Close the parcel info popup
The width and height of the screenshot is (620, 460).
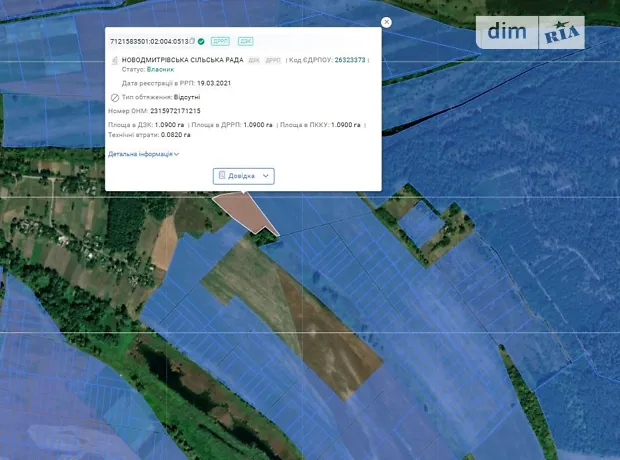tap(386, 22)
